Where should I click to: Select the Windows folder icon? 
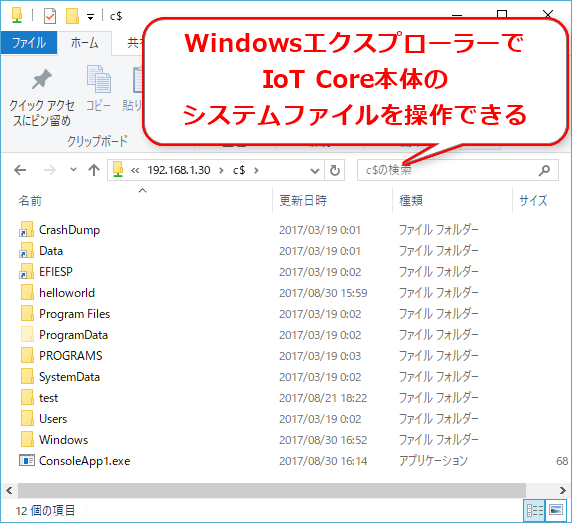click(x=27, y=439)
